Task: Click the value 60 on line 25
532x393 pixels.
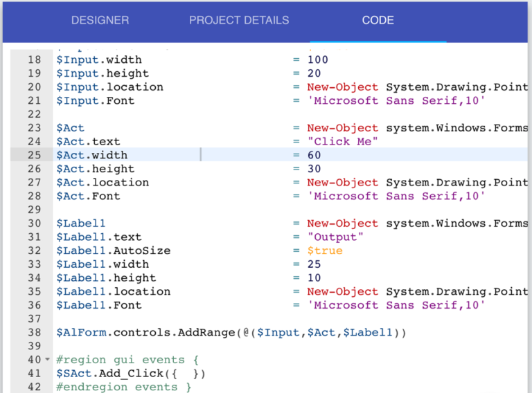Action: [x=314, y=155]
